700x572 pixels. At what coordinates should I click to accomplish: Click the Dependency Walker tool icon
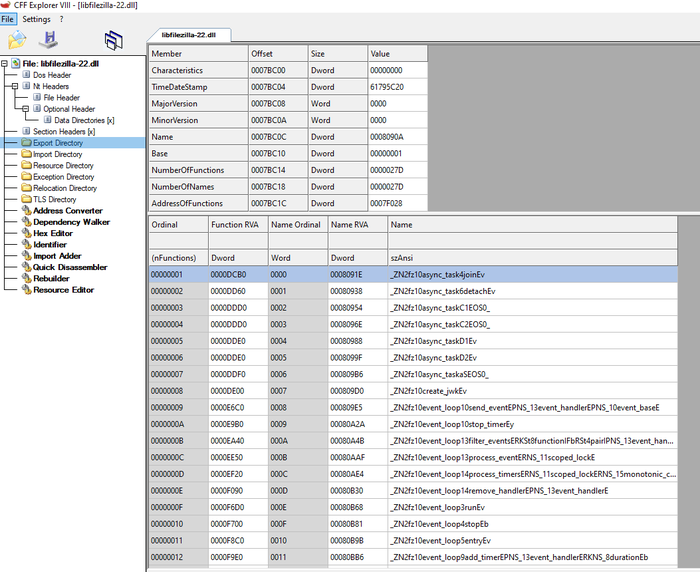click(x=27, y=222)
